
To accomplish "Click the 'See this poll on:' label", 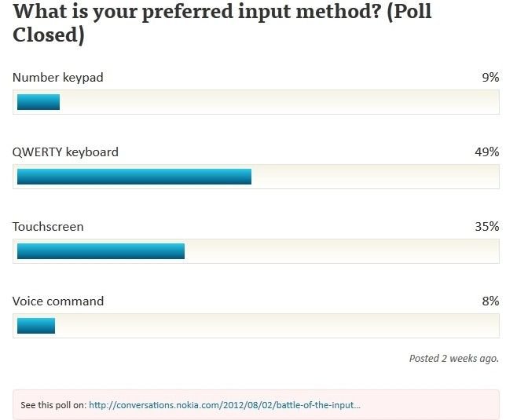I will coord(53,405).
